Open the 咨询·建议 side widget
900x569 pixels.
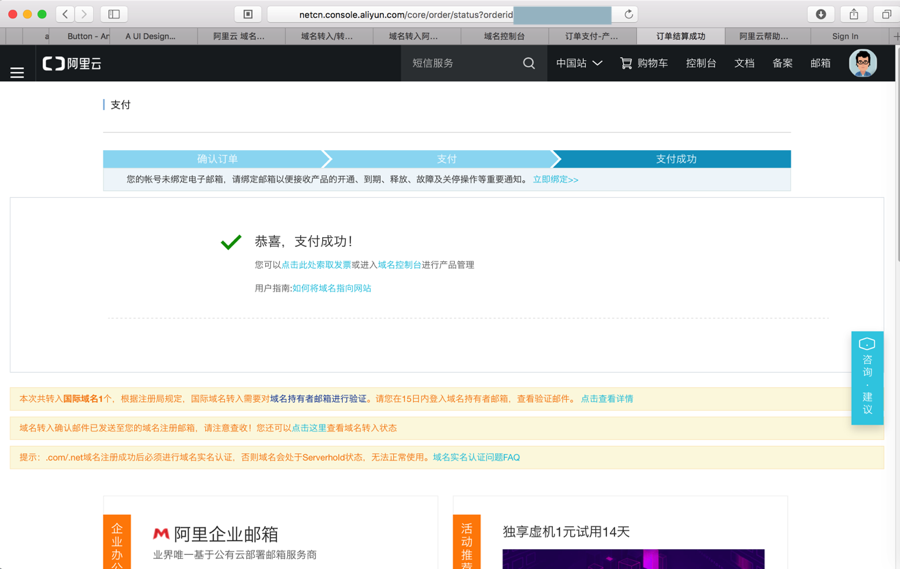(x=867, y=378)
